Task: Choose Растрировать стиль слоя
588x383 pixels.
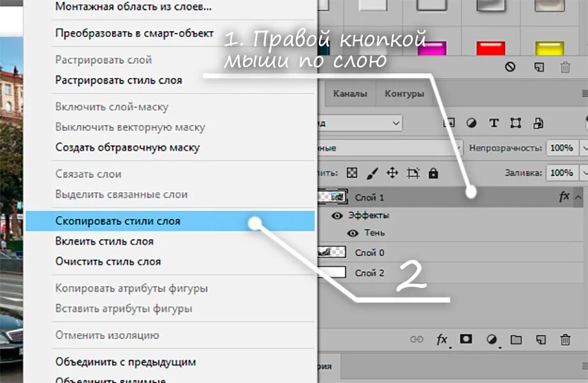Action: (x=170, y=80)
